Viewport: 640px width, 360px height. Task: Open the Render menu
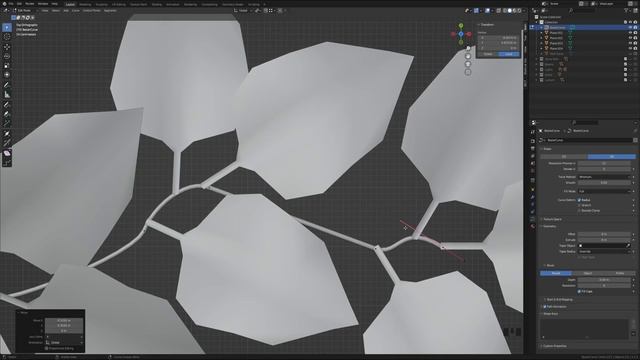point(29,4)
